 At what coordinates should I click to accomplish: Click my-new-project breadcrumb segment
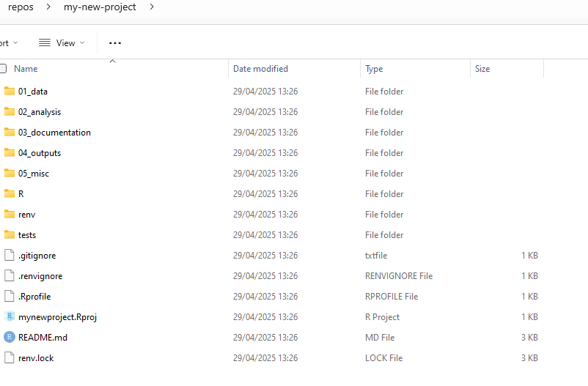tap(100, 7)
